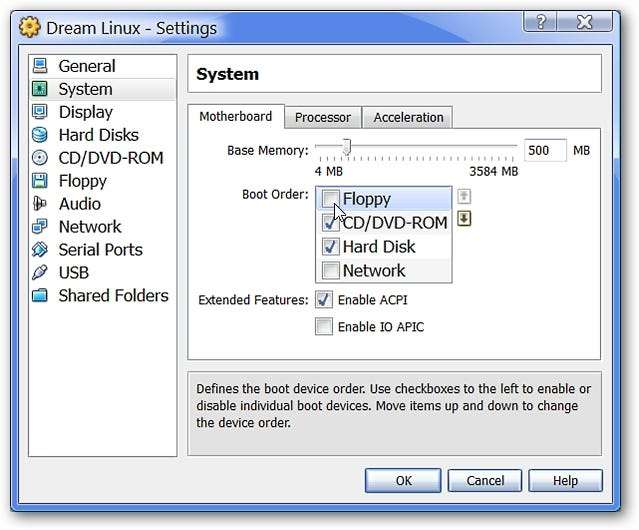
Task: Select Floppy in the settings sidebar
Action: (103, 181)
